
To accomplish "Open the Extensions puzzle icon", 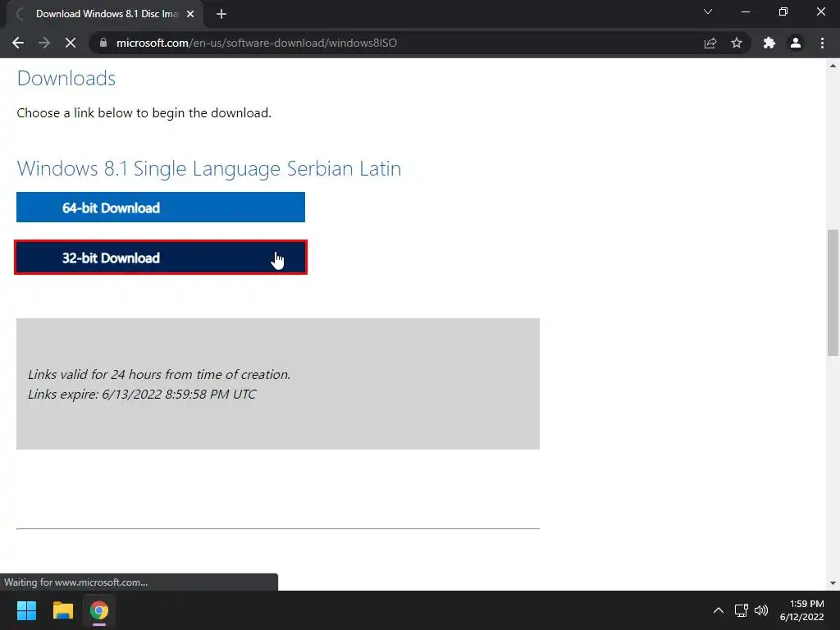I will [769, 43].
